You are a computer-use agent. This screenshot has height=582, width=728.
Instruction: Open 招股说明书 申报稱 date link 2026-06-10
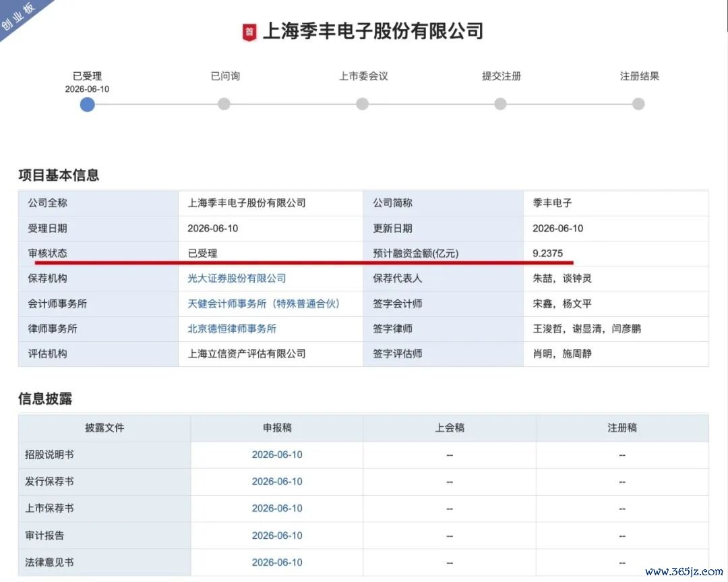277,455
